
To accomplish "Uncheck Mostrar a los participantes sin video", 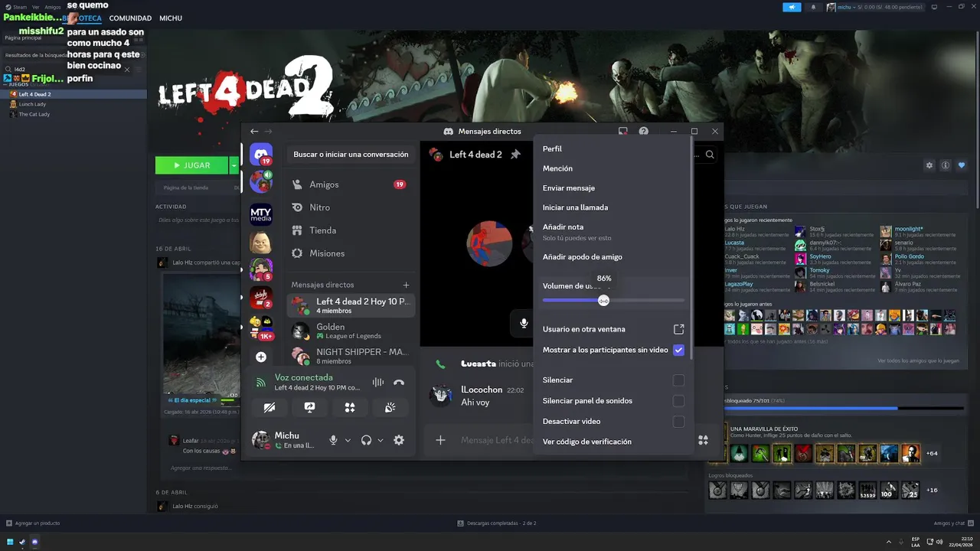I will pos(678,350).
